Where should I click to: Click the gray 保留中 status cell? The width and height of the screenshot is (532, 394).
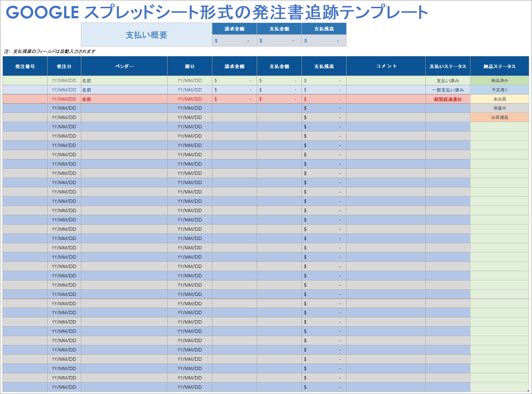click(x=499, y=108)
